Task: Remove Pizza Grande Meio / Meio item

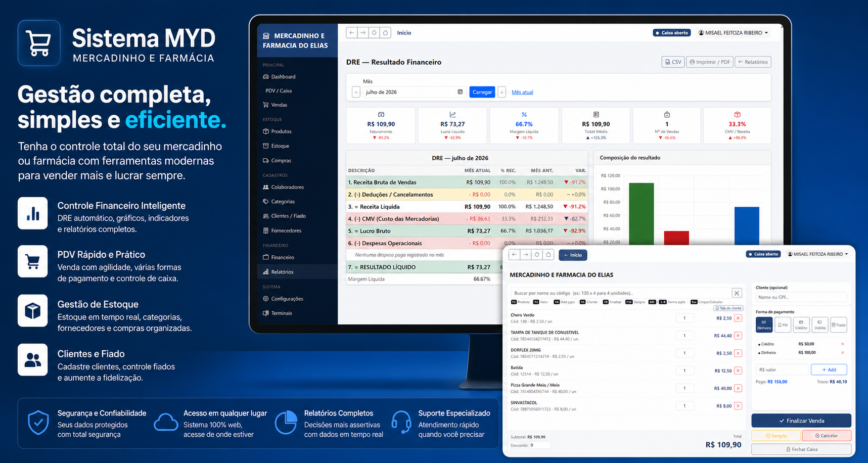Action: pyautogui.click(x=738, y=389)
